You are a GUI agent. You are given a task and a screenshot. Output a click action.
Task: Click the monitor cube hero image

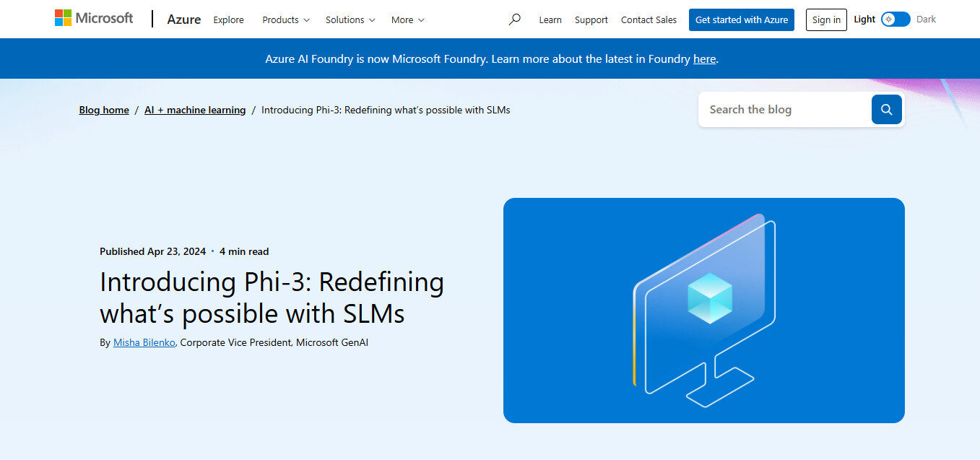pos(704,311)
